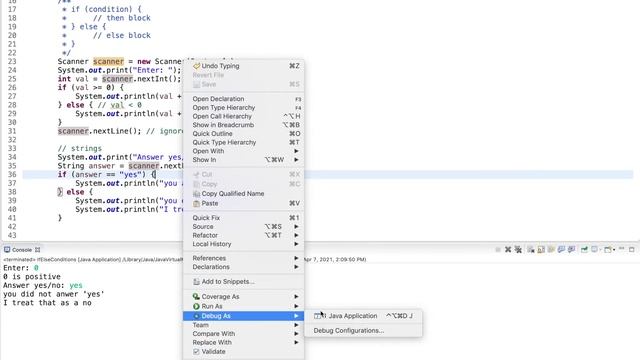Click Java Application icon in submenu
This screenshot has height=360, width=640.
click(x=318, y=316)
